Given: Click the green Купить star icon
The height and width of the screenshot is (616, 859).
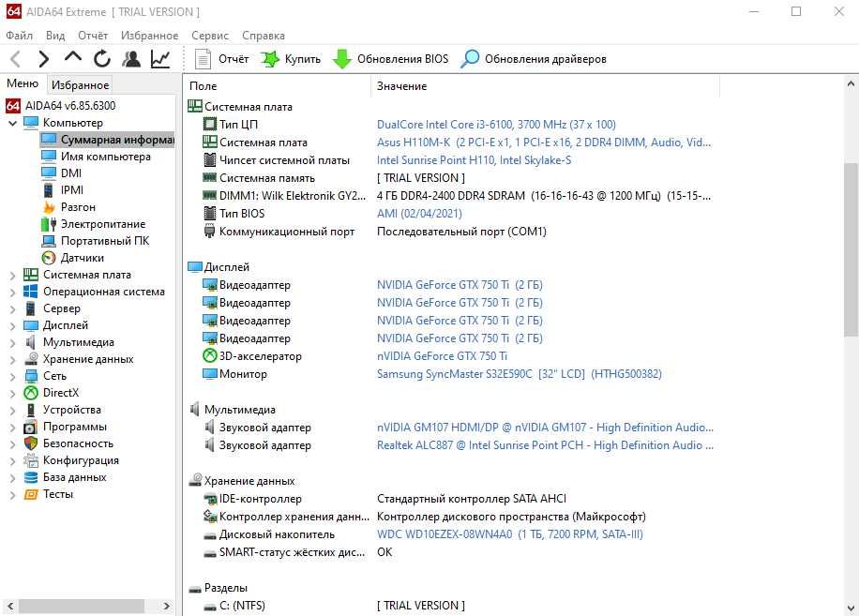Looking at the screenshot, I should pos(269,58).
